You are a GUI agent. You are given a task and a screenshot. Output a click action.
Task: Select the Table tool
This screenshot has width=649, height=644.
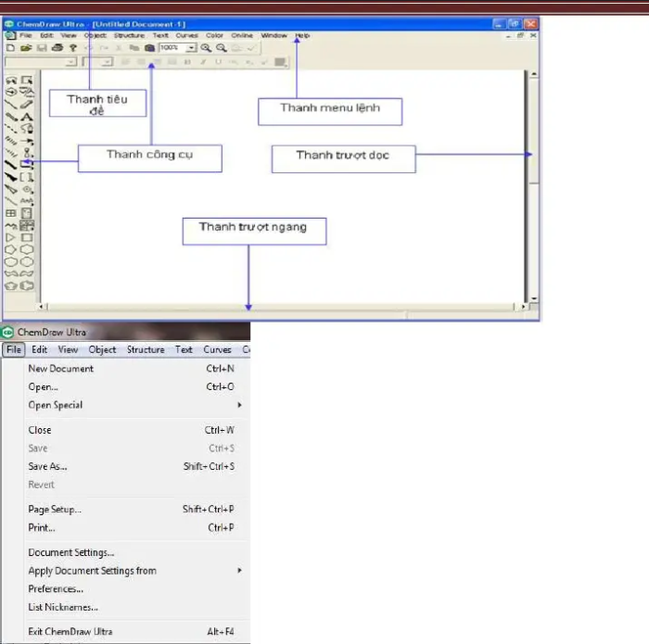point(11,213)
